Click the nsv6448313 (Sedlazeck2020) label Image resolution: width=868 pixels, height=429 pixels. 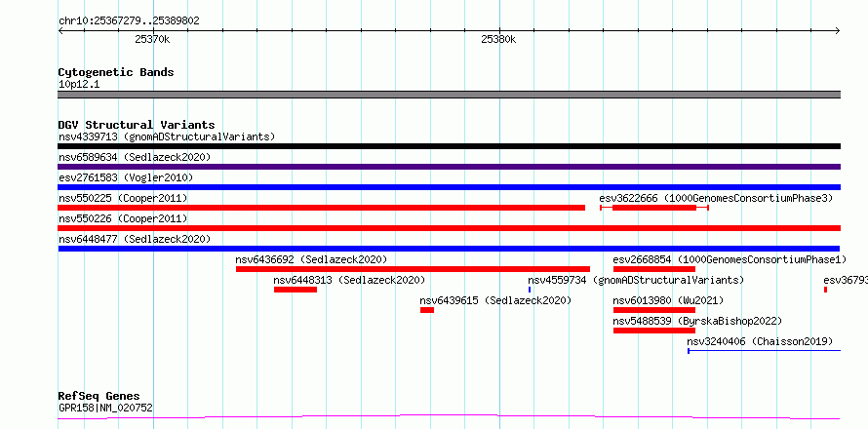pos(349,280)
